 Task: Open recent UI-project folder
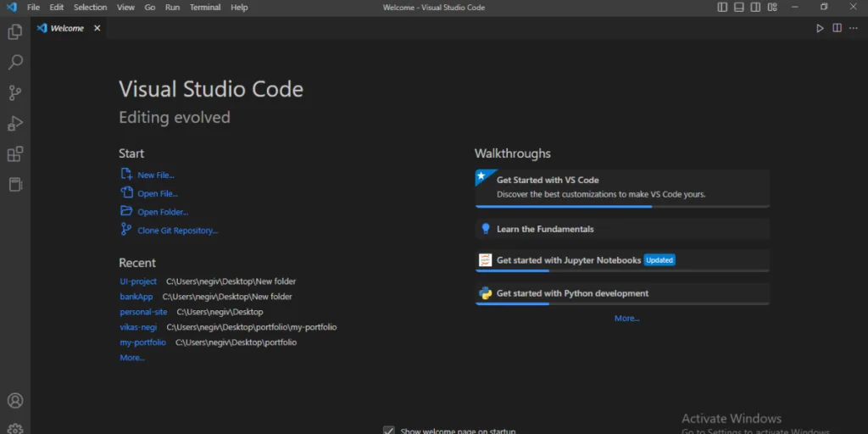[138, 281]
